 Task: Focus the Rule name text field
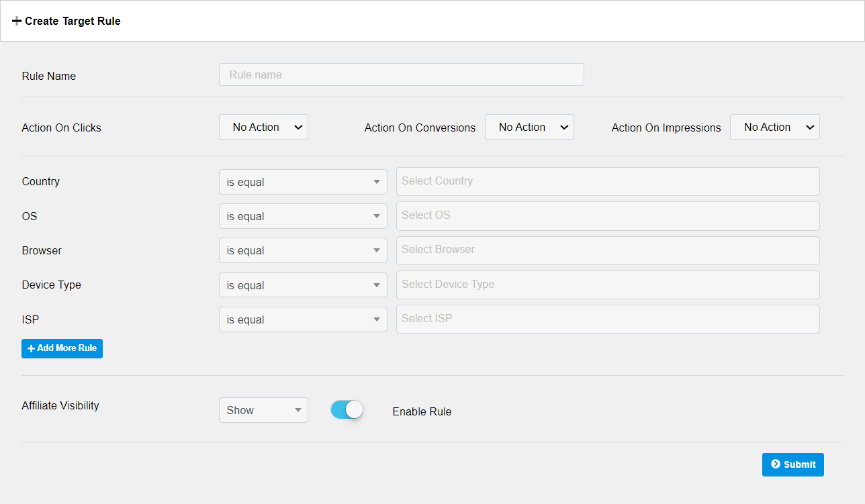401,74
